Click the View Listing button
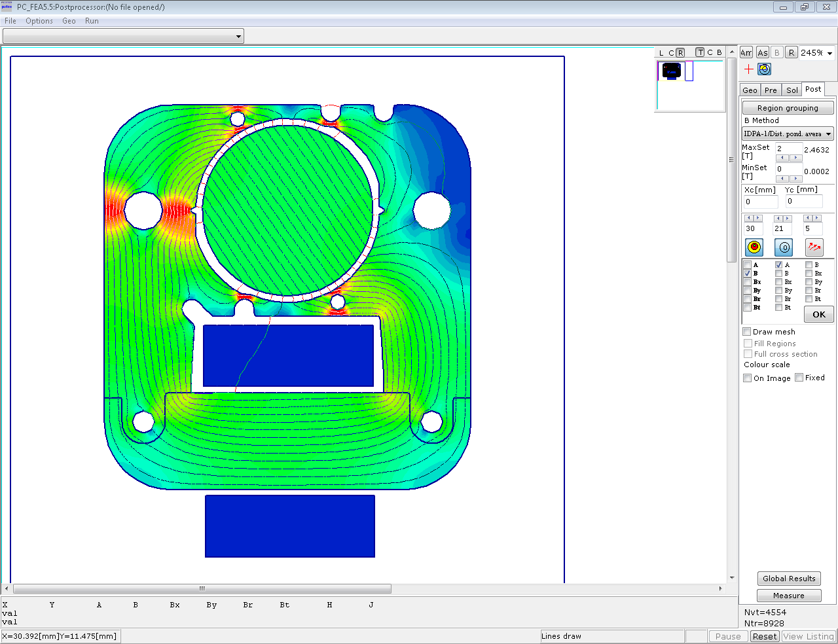 click(x=809, y=636)
